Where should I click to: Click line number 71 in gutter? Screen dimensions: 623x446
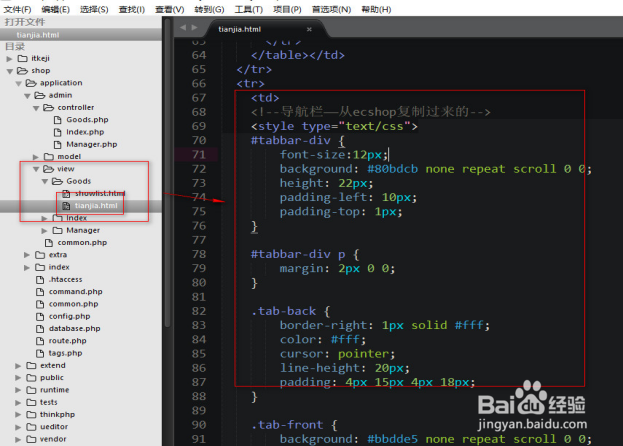coord(199,154)
